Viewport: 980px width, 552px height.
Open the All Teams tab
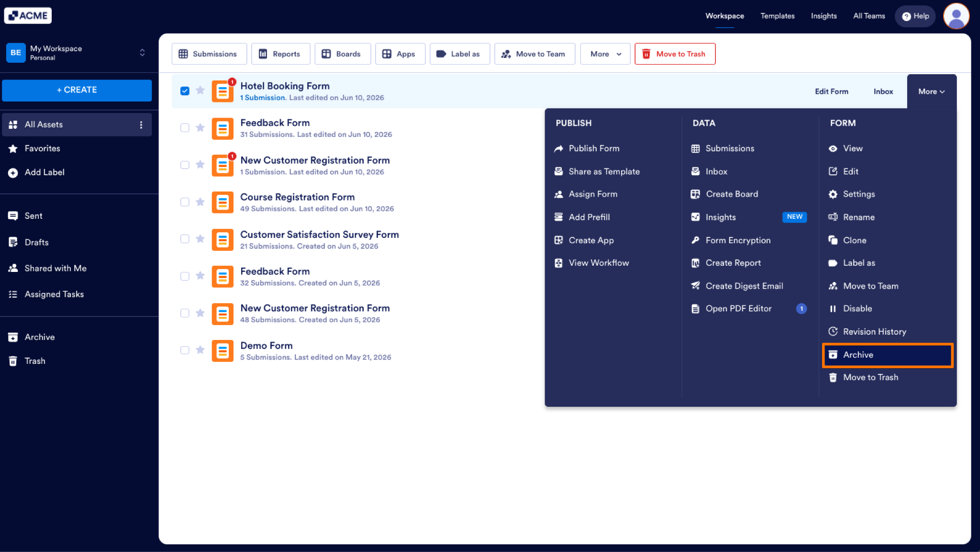point(869,16)
